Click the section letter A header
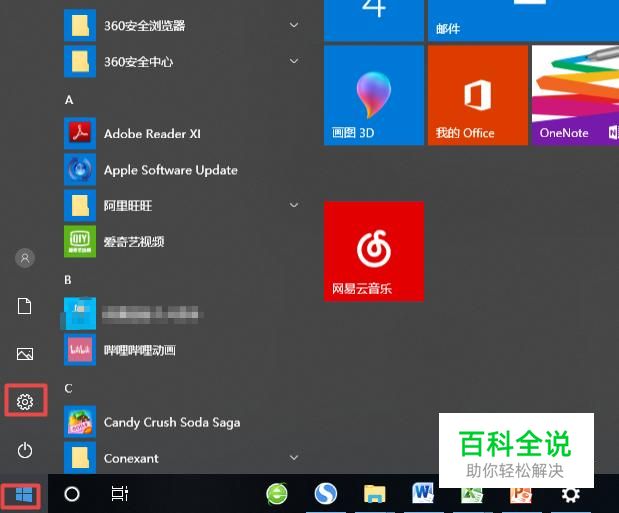The image size is (619, 513). click(69, 100)
